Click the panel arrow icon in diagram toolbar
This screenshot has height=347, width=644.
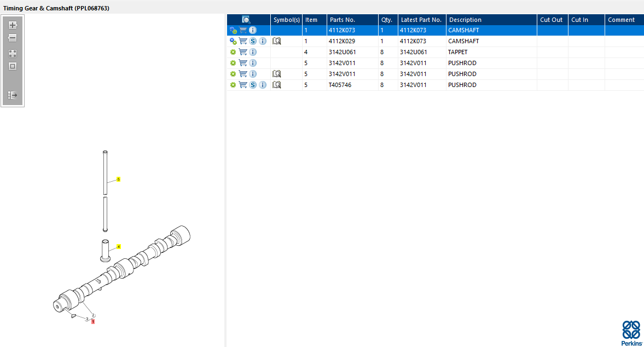(x=13, y=95)
